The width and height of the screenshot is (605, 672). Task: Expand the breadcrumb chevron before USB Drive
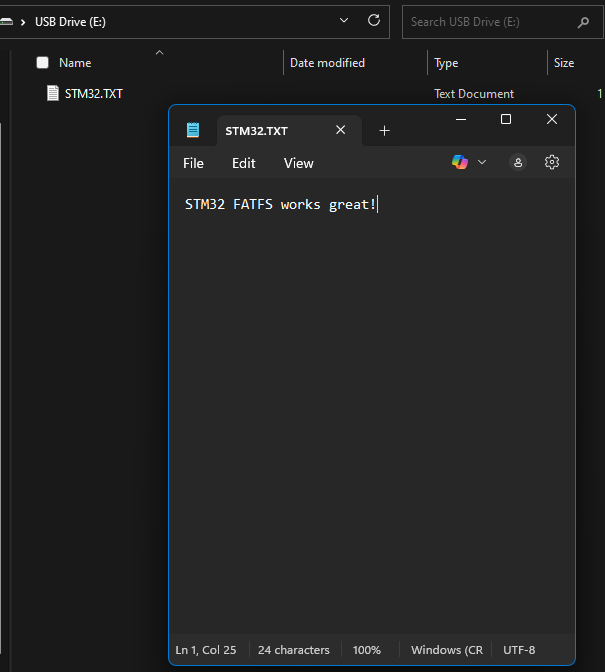[23, 22]
